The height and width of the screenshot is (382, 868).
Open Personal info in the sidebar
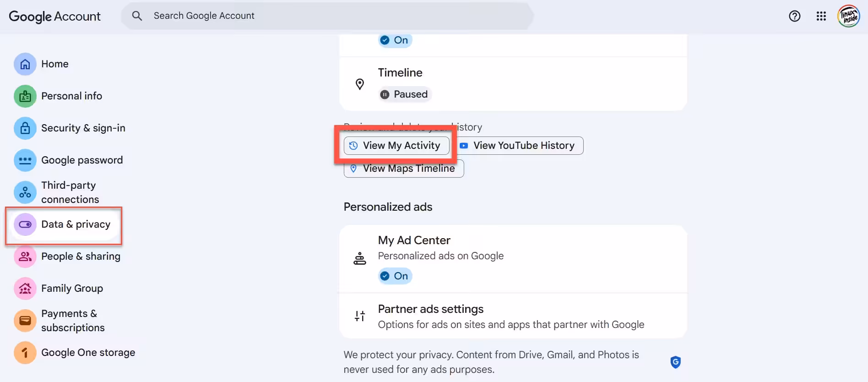pos(71,96)
